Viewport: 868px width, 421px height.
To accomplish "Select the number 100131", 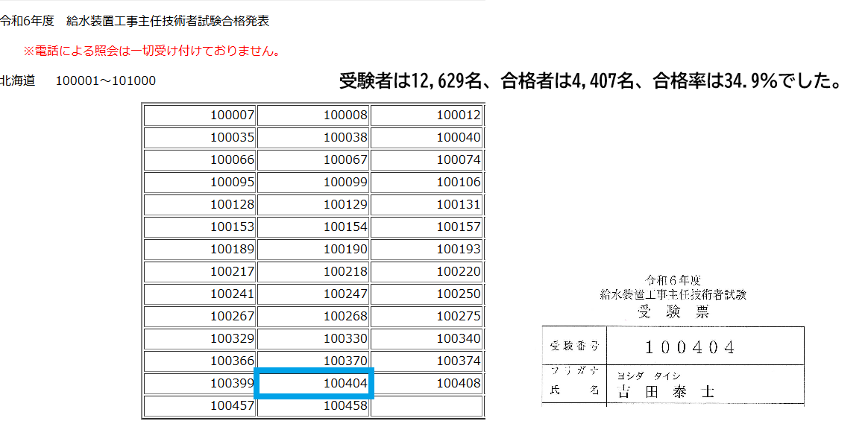I will [459, 205].
